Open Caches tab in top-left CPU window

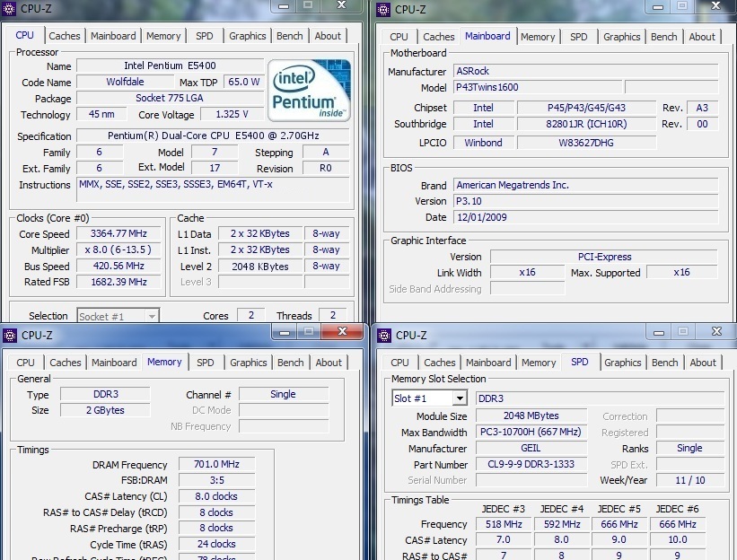point(65,36)
